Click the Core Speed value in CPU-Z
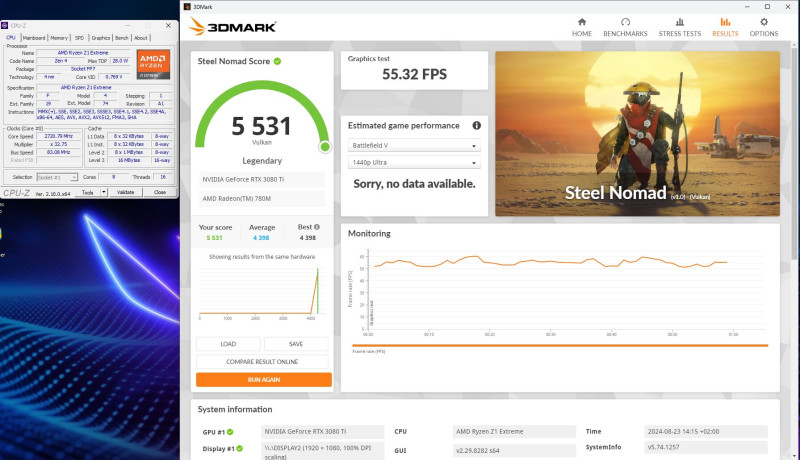 58,136
